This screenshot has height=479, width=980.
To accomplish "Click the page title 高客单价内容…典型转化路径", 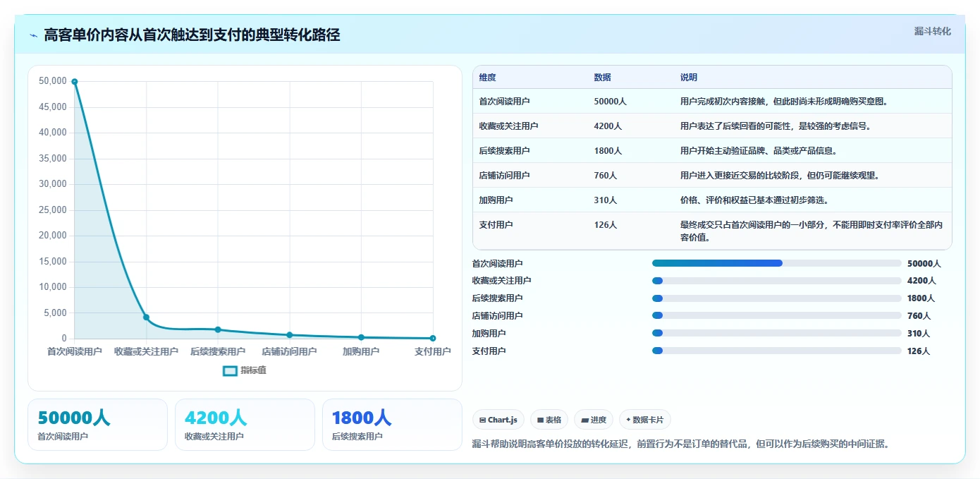I will click(x=192, y=35).
